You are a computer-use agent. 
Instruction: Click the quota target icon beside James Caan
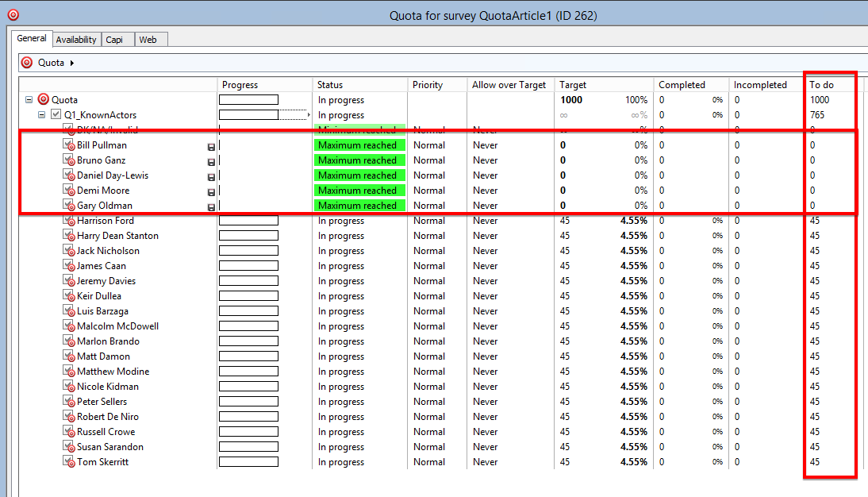(x=71, y=267)
